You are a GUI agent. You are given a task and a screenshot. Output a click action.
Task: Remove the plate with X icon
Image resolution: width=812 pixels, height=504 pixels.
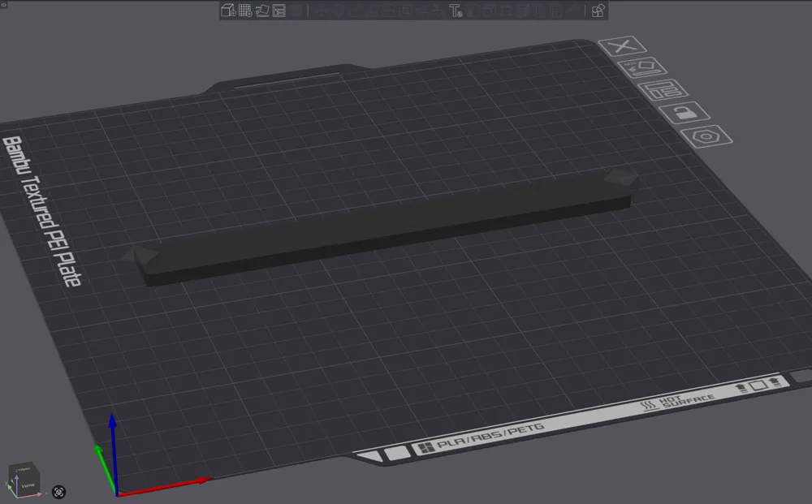[620, 47]
